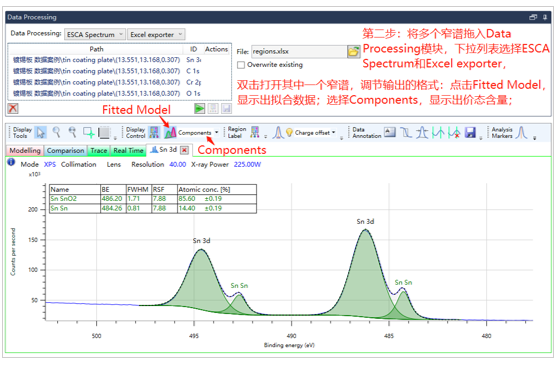Viewport: 560px width, 365px height.
Task: Switch to the Comparison tab
Action: [65, 151]
